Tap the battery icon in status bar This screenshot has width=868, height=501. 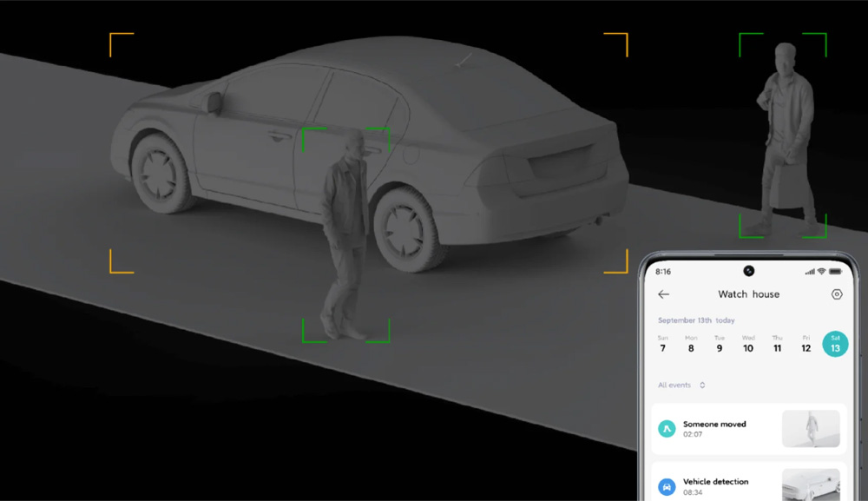click(835, 272)
